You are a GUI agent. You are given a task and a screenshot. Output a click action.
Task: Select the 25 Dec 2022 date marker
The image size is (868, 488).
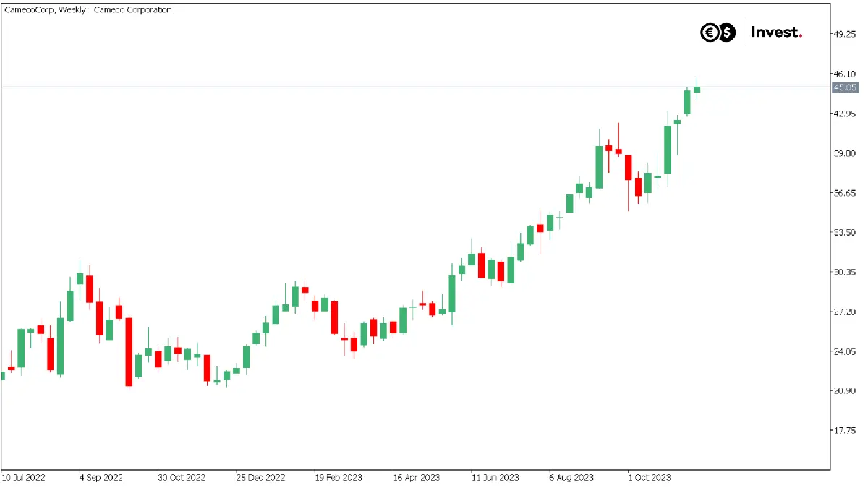[260, 478]
